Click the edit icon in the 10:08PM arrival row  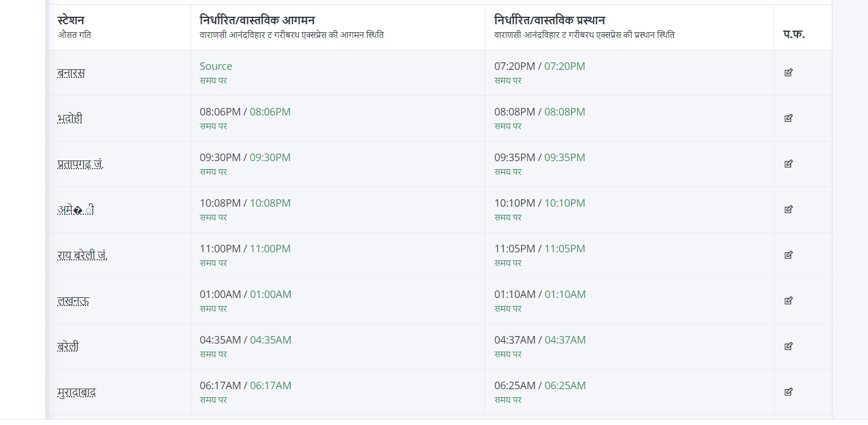tap(788, 210)
